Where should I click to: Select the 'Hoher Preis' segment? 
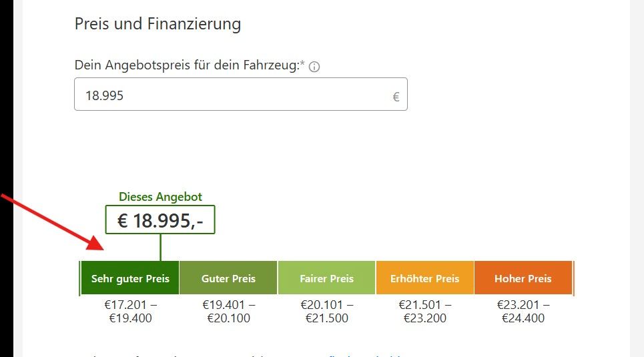click(x=523, y=278)
